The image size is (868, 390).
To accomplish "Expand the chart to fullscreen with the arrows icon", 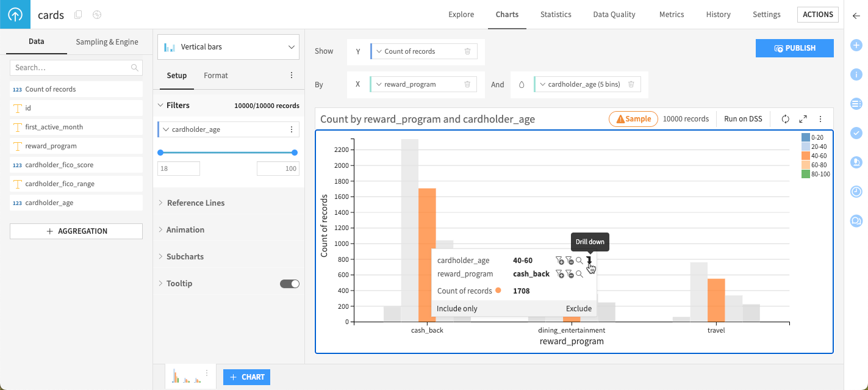I will (802, 119).
